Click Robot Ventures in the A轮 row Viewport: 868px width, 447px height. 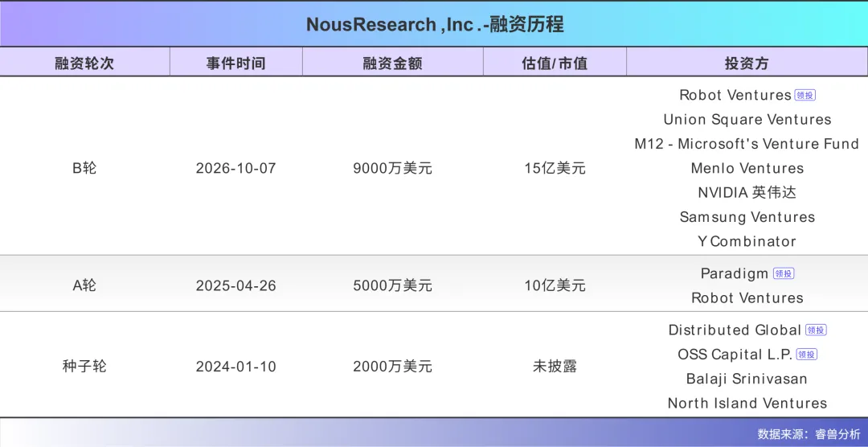747,298
